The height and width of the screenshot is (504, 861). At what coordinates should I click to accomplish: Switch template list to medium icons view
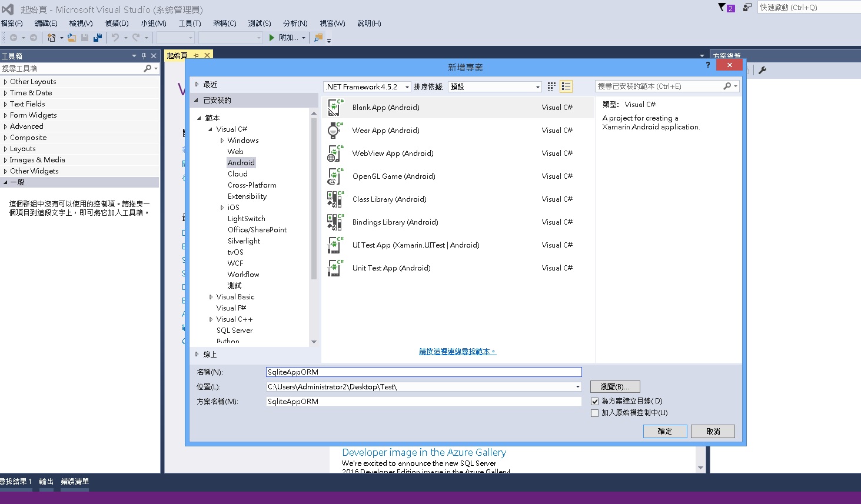566,86
